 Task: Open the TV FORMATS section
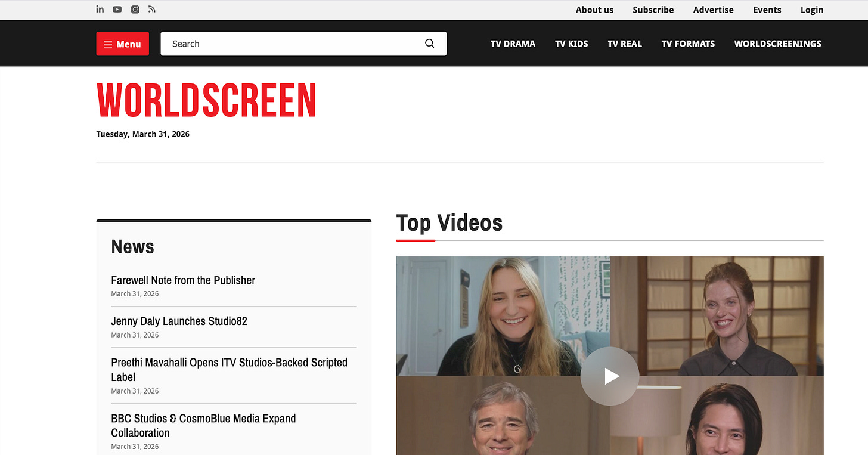point(688,44)
